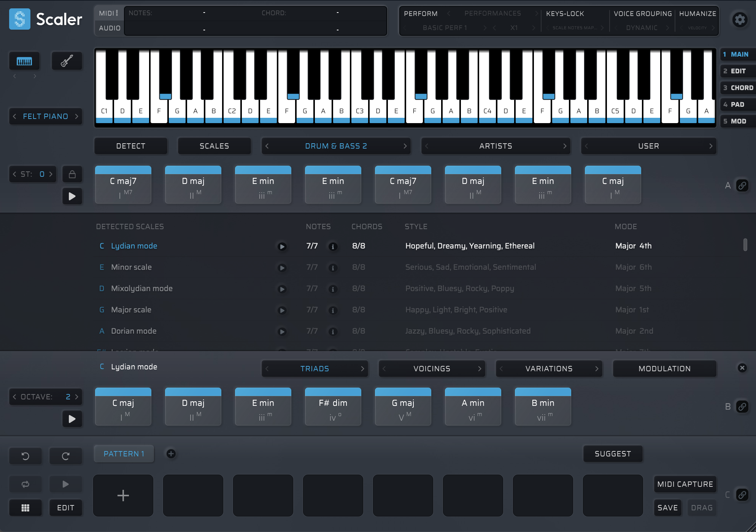756x532 pixels.
Task: Open the 5 MOD page tab
Action: pyautogui.click(x=738, y=121)
